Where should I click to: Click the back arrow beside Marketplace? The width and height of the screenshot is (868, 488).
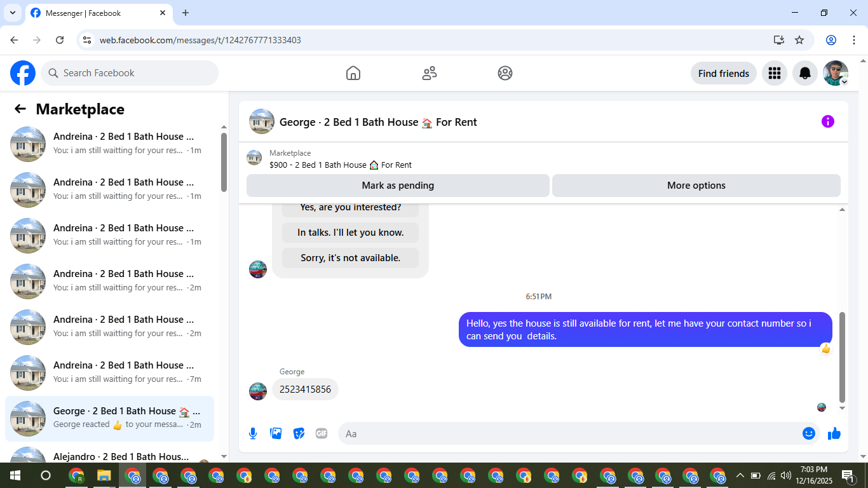[20, 109]
